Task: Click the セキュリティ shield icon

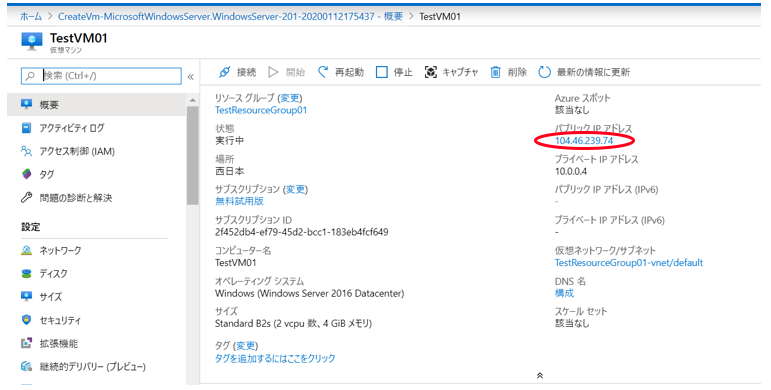Action: click(x=27, y=320)
